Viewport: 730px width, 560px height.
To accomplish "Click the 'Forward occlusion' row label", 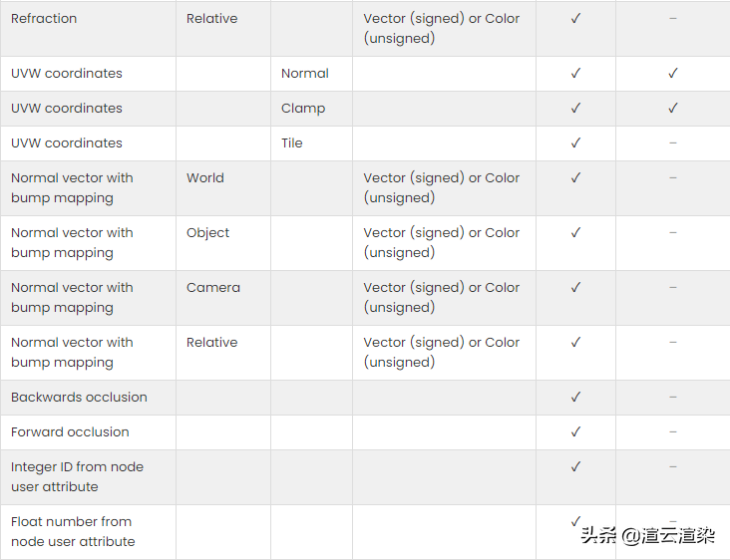I will pyautogui.click(x=70, y=431).
